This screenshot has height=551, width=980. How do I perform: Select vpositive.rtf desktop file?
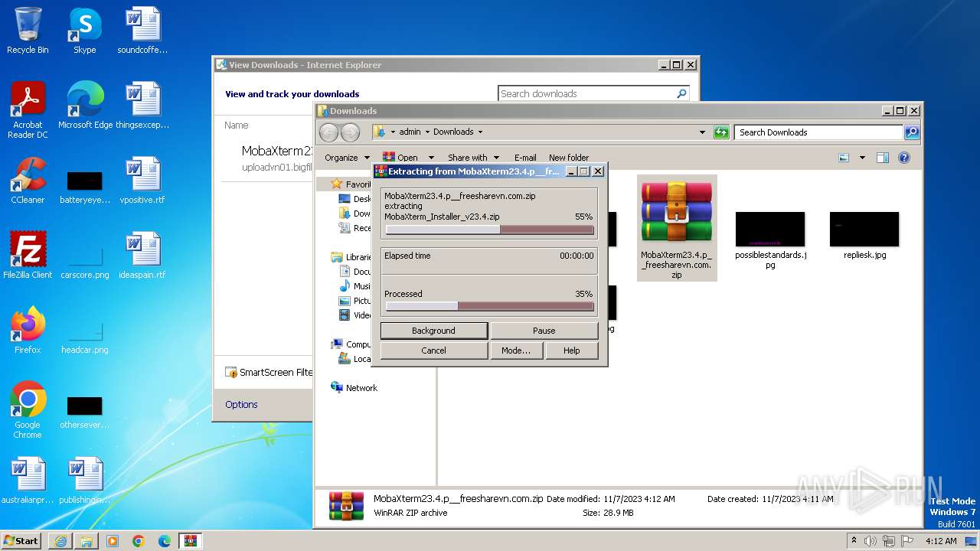click(x=142, y=181)
